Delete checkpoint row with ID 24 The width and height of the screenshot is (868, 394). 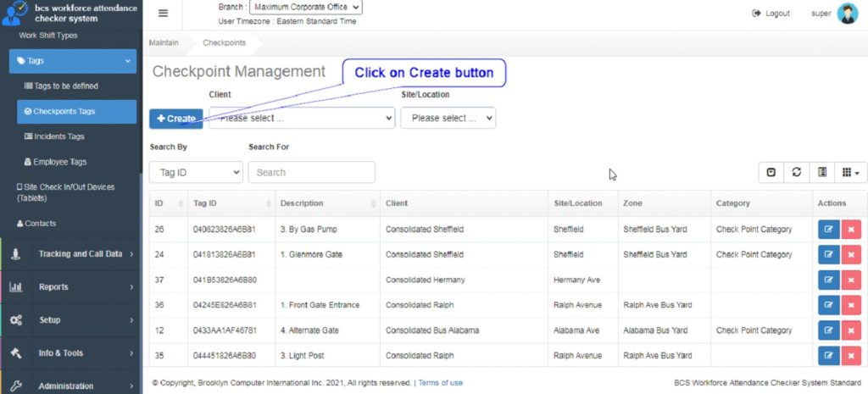[850, 255]
